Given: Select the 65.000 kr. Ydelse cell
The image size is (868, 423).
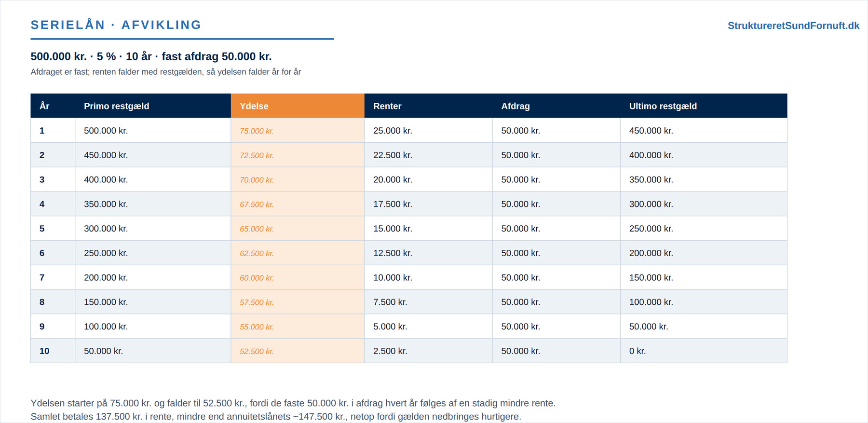Looking at the screenshot, I should [x=298, y=229].
